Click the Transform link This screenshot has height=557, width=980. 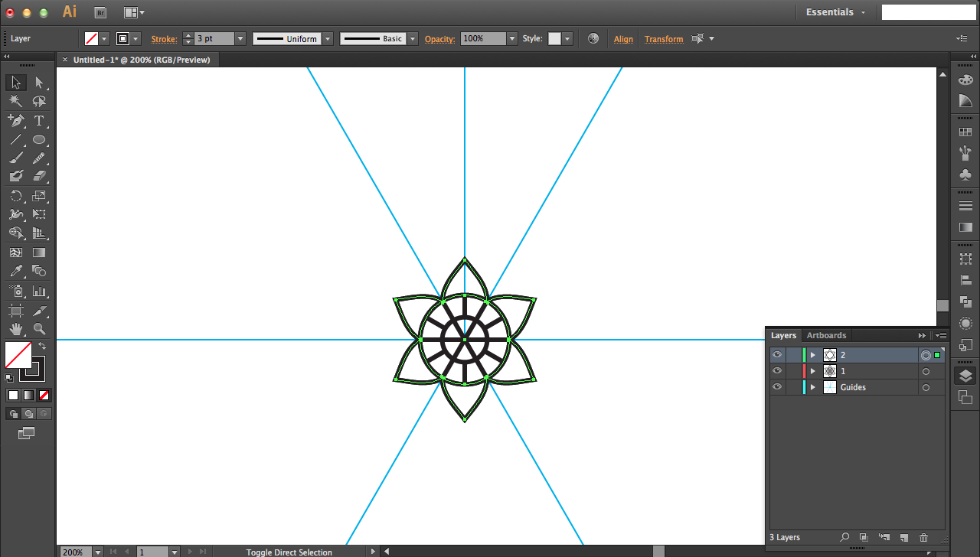click(664, 39)
